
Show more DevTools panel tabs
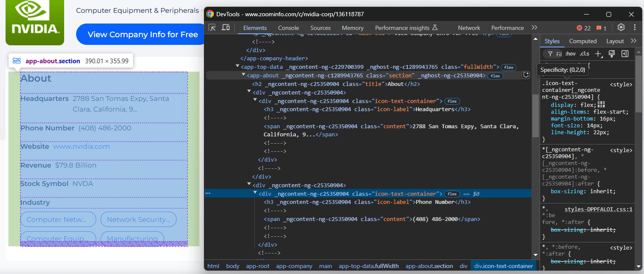534,28
